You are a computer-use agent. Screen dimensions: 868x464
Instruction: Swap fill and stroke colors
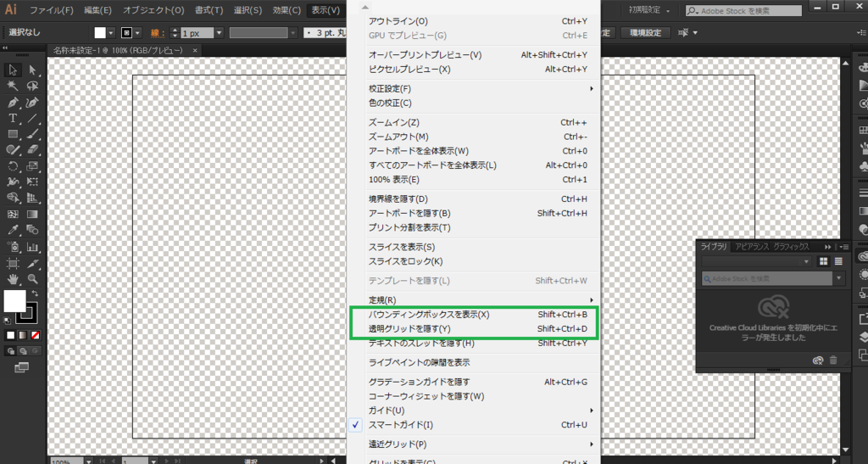[35, 293]
